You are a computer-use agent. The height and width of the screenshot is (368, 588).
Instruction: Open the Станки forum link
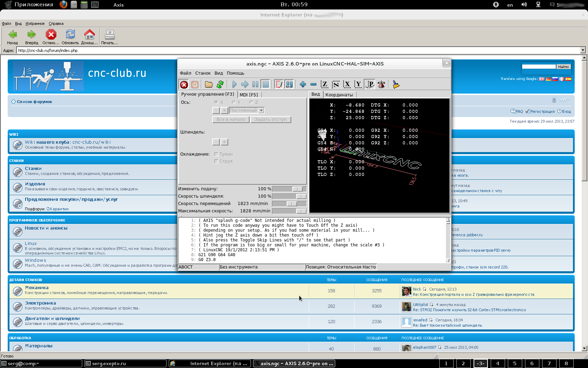(x=33, y=169)
